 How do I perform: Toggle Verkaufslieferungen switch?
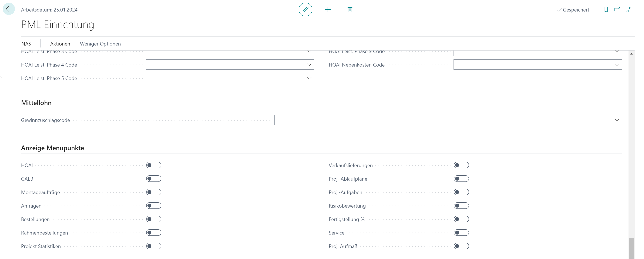point(461,165)
